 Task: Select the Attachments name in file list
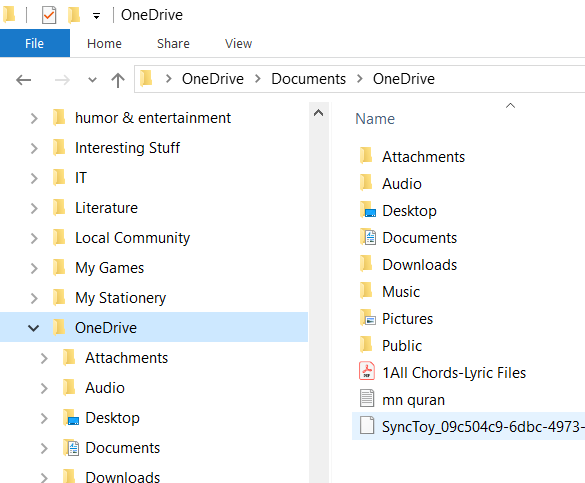(x=423, y=157)
